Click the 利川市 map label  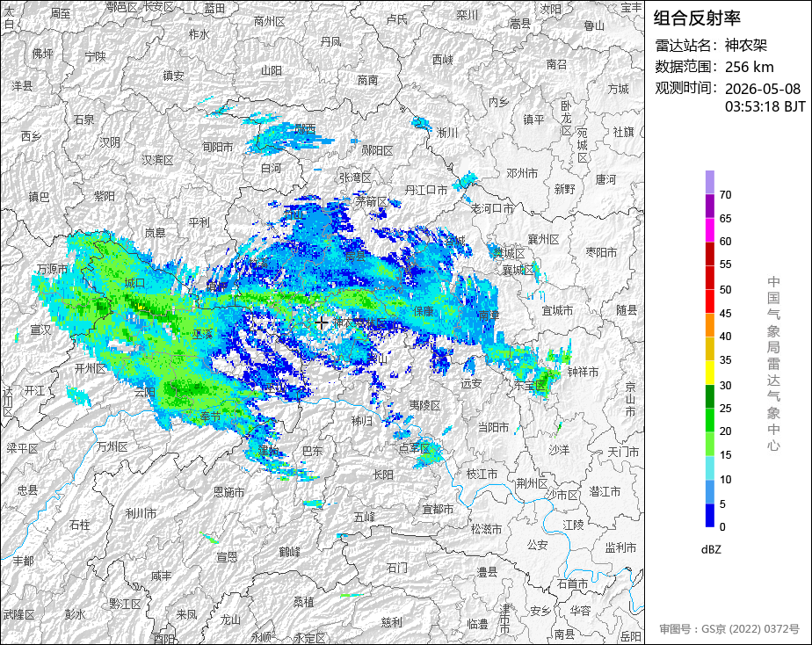pos(141,513)
